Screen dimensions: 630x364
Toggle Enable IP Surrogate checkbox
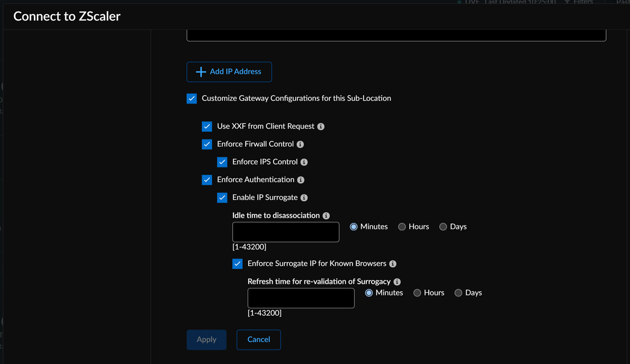tap(222, 198)
